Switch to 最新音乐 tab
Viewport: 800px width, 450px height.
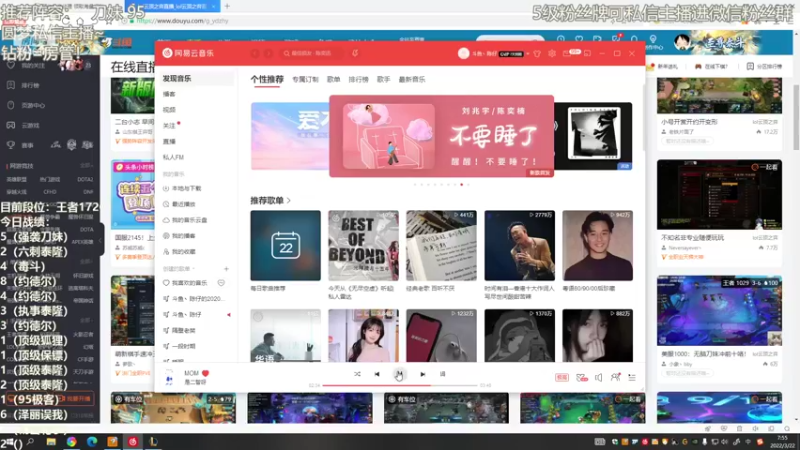(412, 80)
